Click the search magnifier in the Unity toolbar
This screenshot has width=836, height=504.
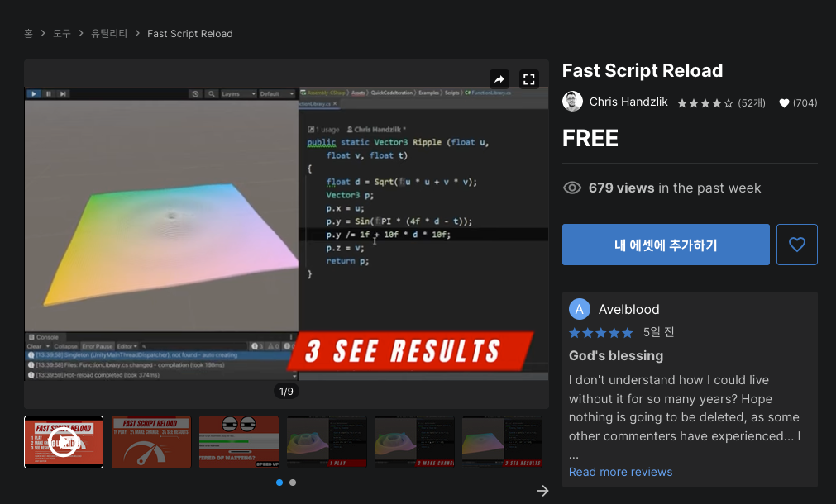point(212,93)
